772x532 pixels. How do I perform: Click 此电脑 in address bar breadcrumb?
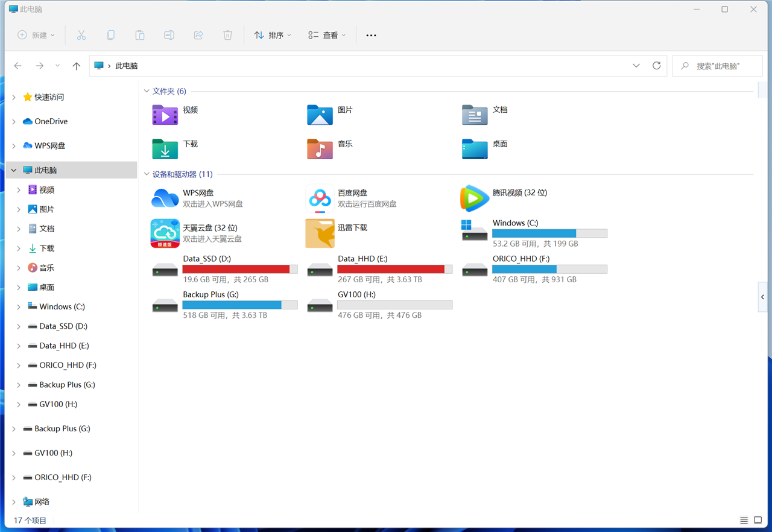tap(126, 66)
